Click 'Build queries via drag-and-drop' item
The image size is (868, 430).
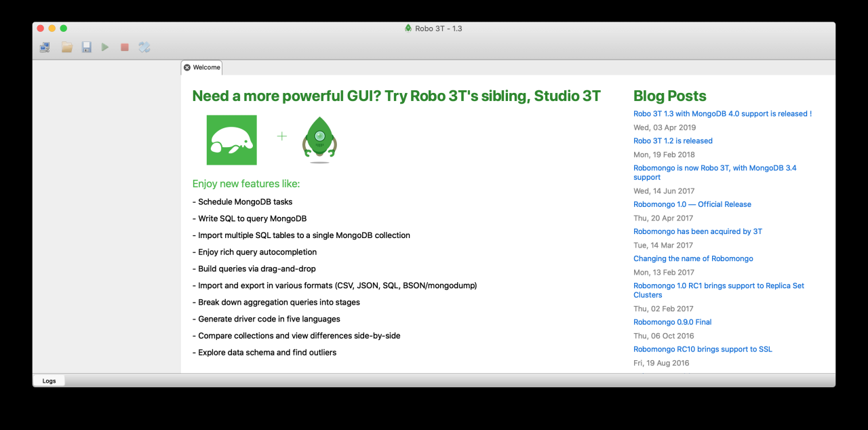click(x=254, y=269)
